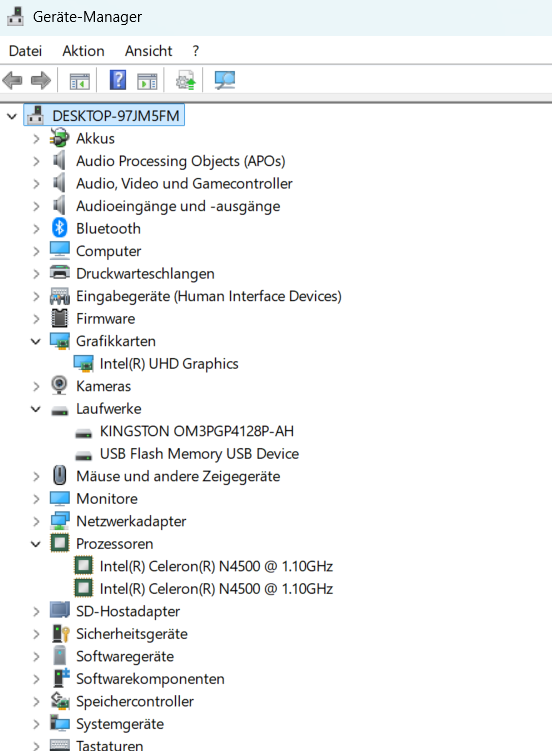Collapse the DESKTOP-97JM5FM root node
552x751 pixels.
pos(12,116)
